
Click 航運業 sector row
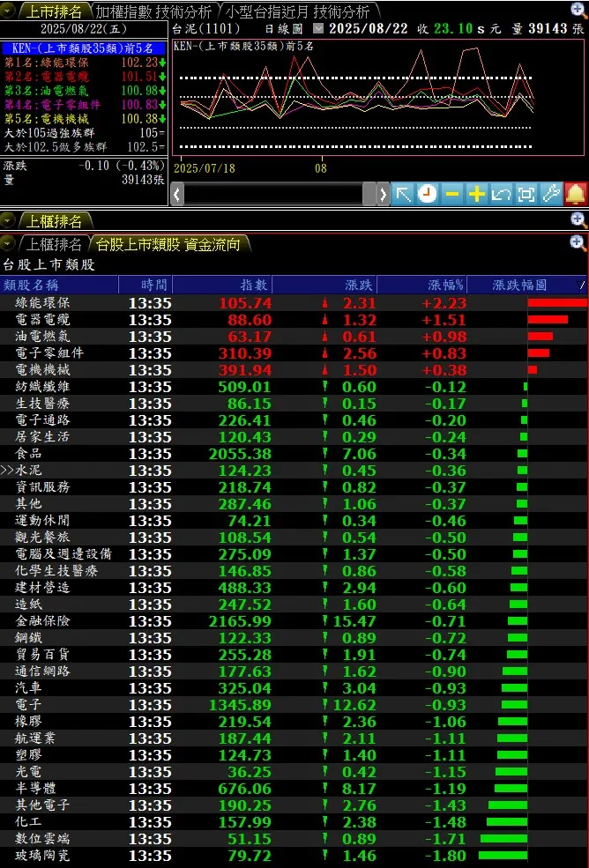[x=294, y=738]
